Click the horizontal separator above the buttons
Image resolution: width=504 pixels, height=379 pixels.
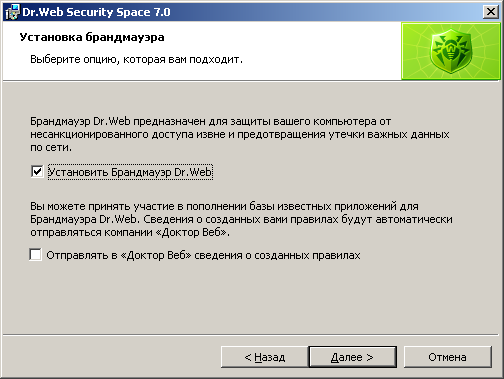click(251, 334)
